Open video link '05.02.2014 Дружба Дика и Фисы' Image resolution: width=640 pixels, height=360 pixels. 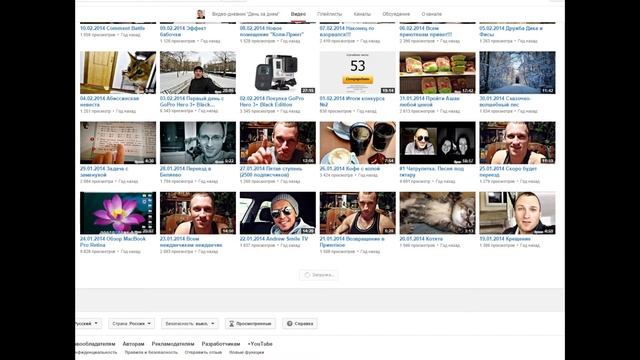[x=511, y=31]
